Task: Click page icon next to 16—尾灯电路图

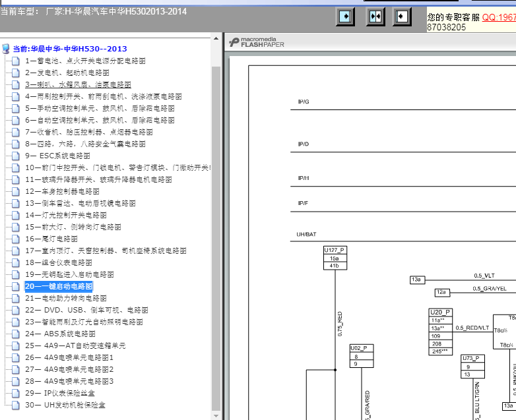Action: pyautogui.click(x=16, y=239)
